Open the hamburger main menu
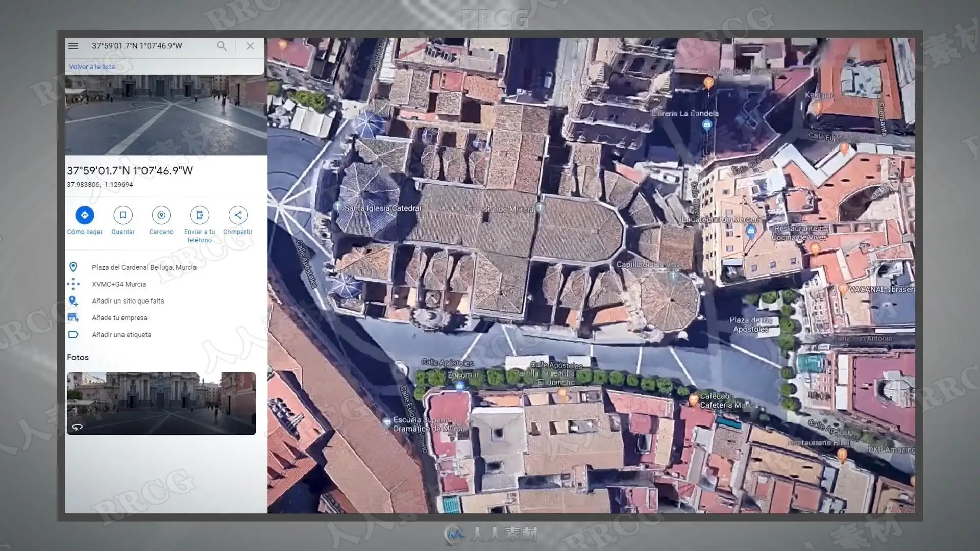This screenshot has height=551, width=980. [73, 46]
